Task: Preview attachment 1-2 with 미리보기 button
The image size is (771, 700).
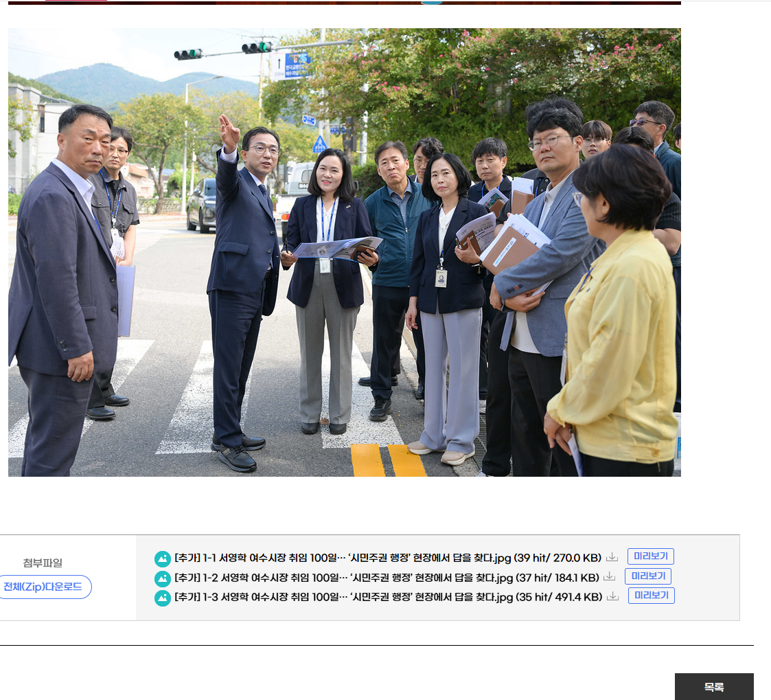Action: pyautogui.click(x=648, y=576)
